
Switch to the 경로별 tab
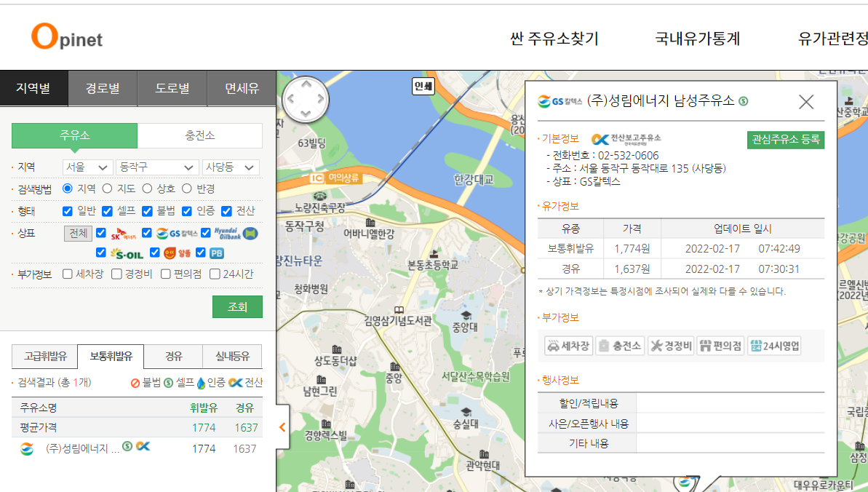(103, 88)
